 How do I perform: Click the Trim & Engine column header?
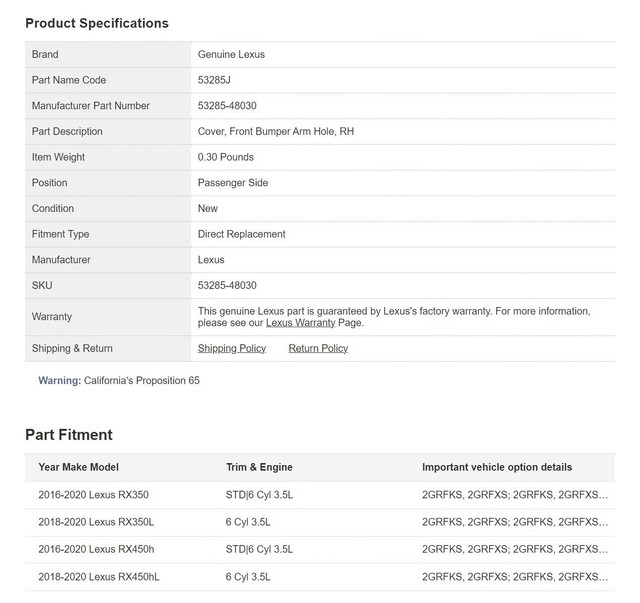pyautogui.click(x=259, y=467)
